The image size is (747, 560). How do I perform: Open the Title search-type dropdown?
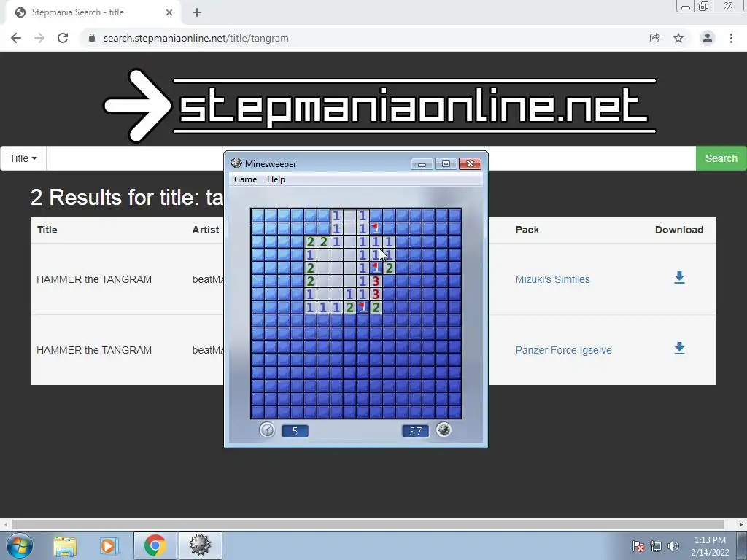pyautogui.click(x=23, y=158)
